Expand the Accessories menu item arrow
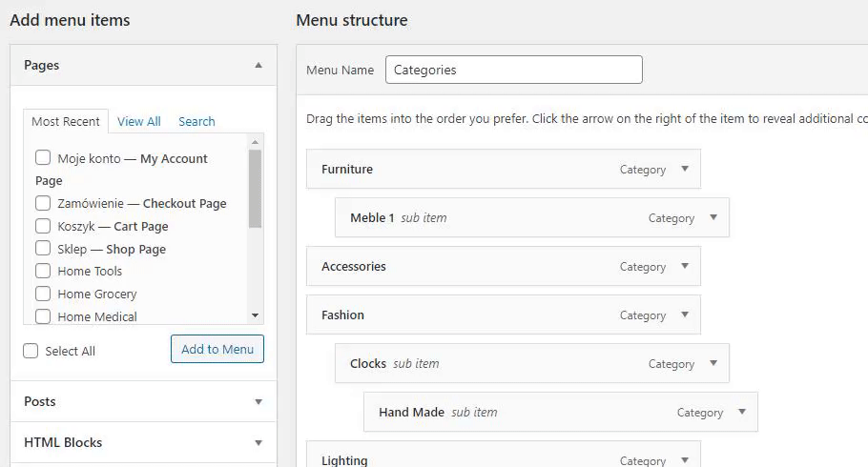Viewport: 868px width, 467px height. click(684, 266)
